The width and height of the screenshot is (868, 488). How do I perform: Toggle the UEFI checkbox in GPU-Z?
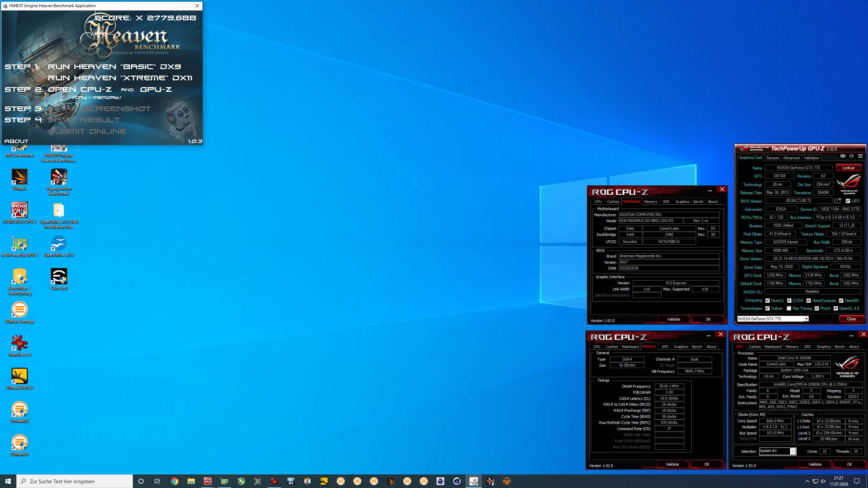pyautogui.click(x=848, y=201)
